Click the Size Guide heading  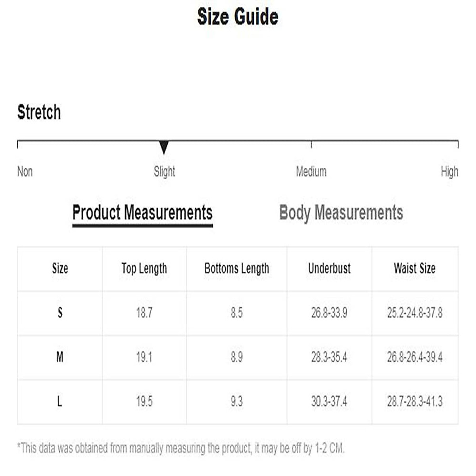click(238, 17)
